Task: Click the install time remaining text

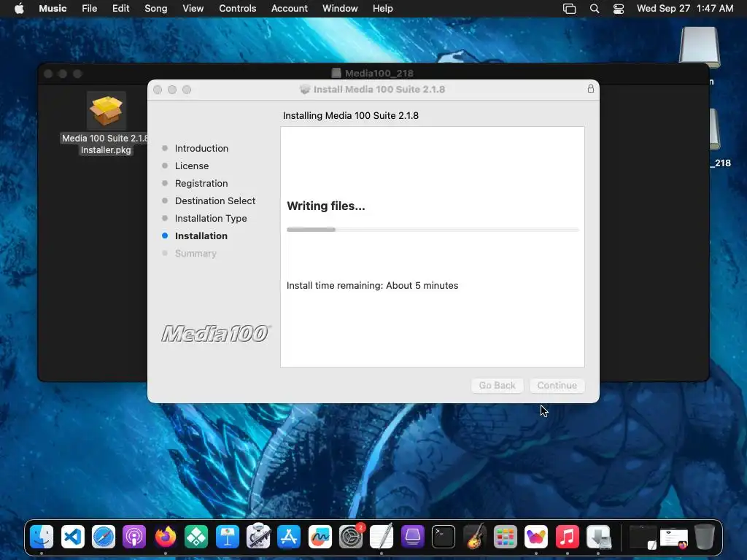Action: (x=372, y=285)
